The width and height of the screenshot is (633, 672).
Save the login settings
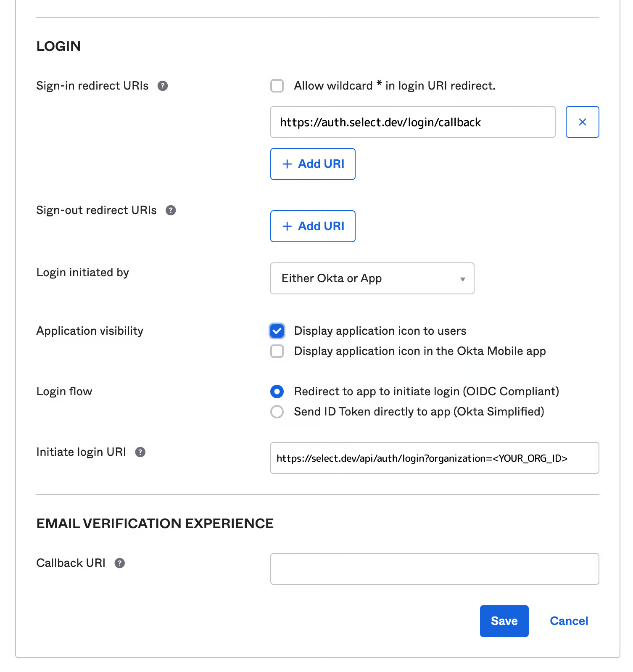point(504,621)
